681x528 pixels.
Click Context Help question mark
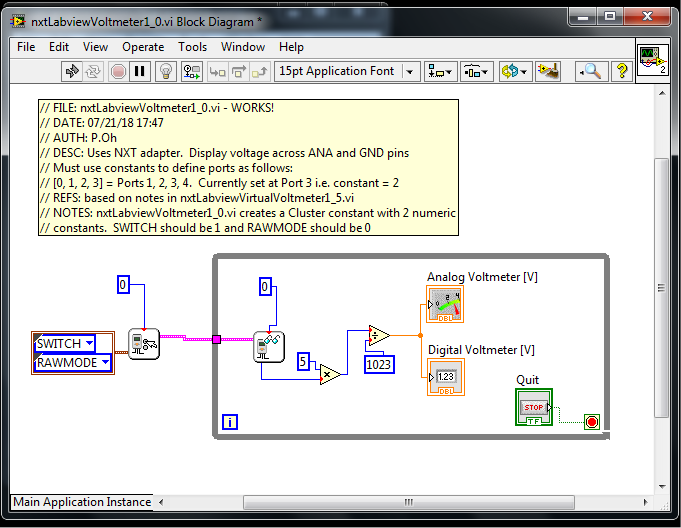(x=622, y=71)
